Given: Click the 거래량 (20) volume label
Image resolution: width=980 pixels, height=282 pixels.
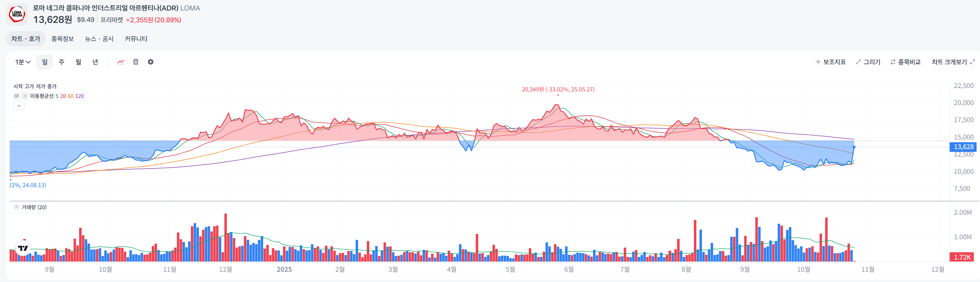Looking at the screenshot, I should pyautogui.click(x=34, y=207).
